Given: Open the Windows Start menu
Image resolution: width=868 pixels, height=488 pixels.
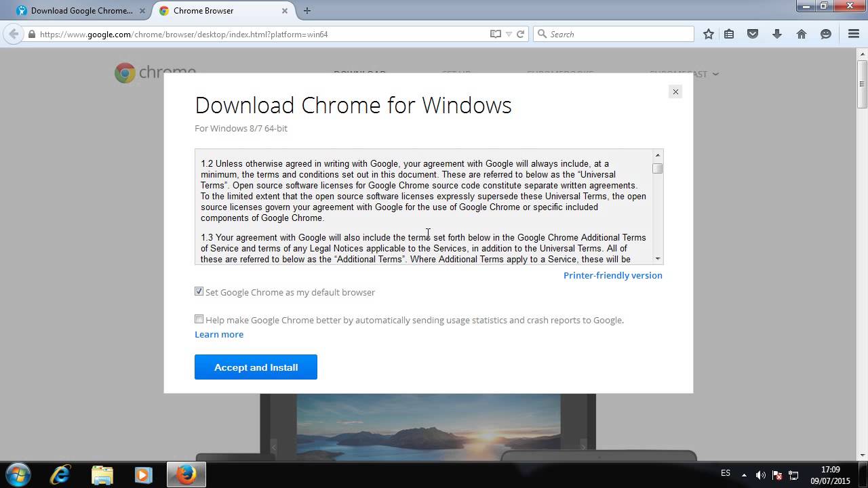Looking at the screenshot, I should [18, 474].
